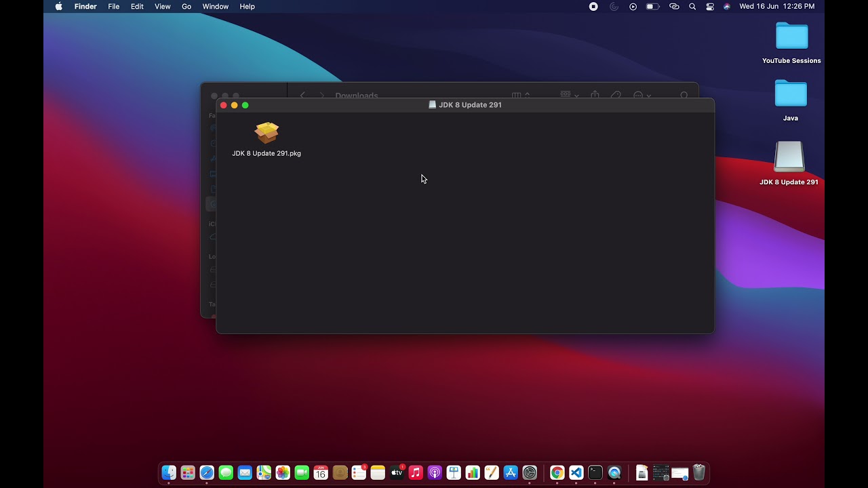This screenshot has width=868, height=488.
Task: Click the play-circle status icon in menu bar
Action: (633, 6)
